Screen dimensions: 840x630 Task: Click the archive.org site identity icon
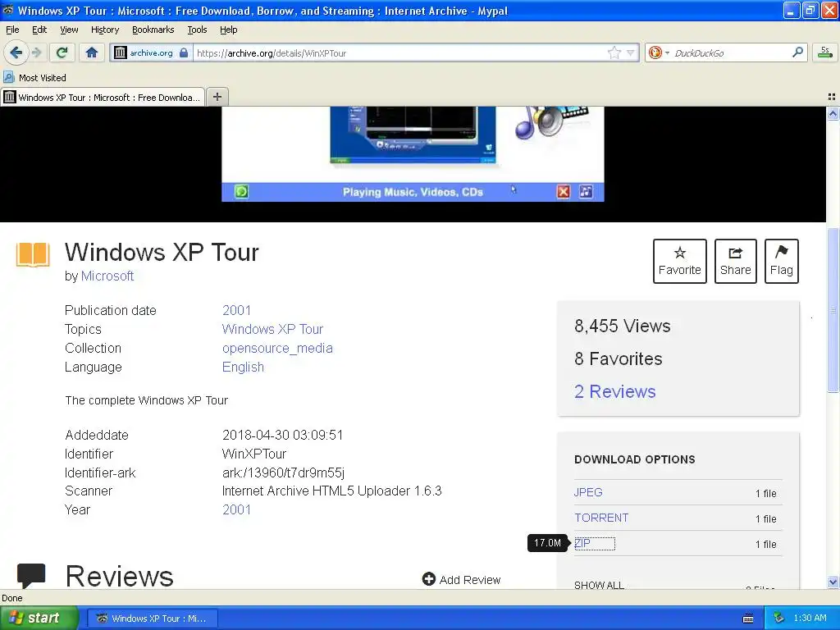tap(121, 52)
